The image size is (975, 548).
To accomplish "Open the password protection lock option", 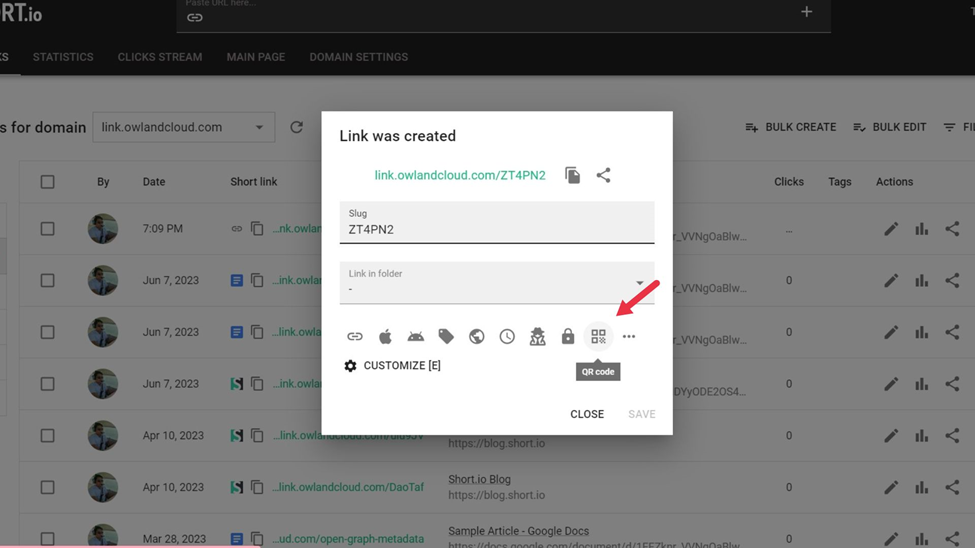I will tap(568, 337).
